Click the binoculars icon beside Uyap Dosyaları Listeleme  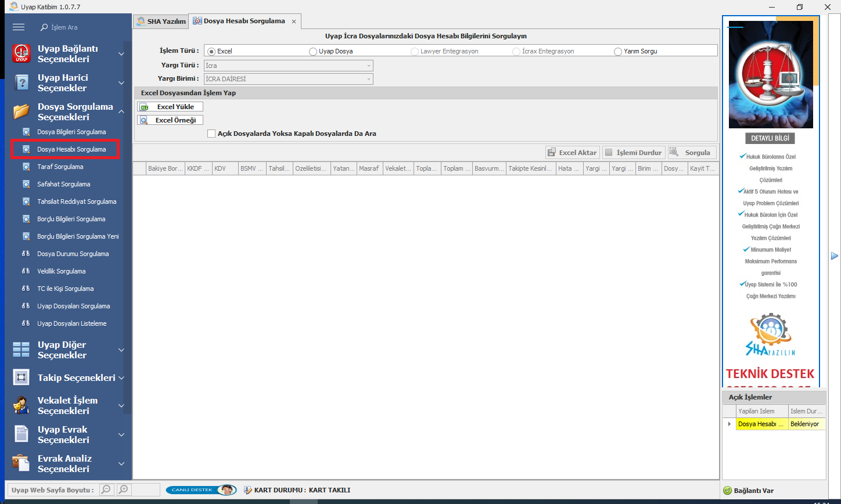(26, 323)
